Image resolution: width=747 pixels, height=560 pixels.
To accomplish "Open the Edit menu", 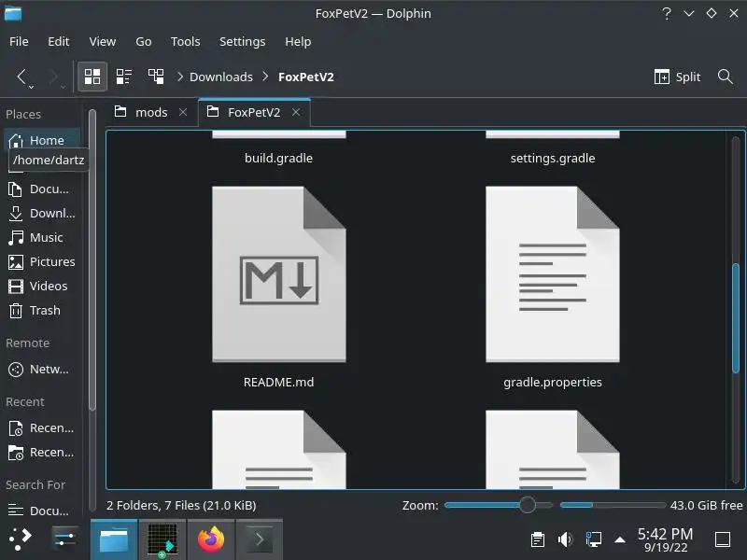I will (59, 41).
